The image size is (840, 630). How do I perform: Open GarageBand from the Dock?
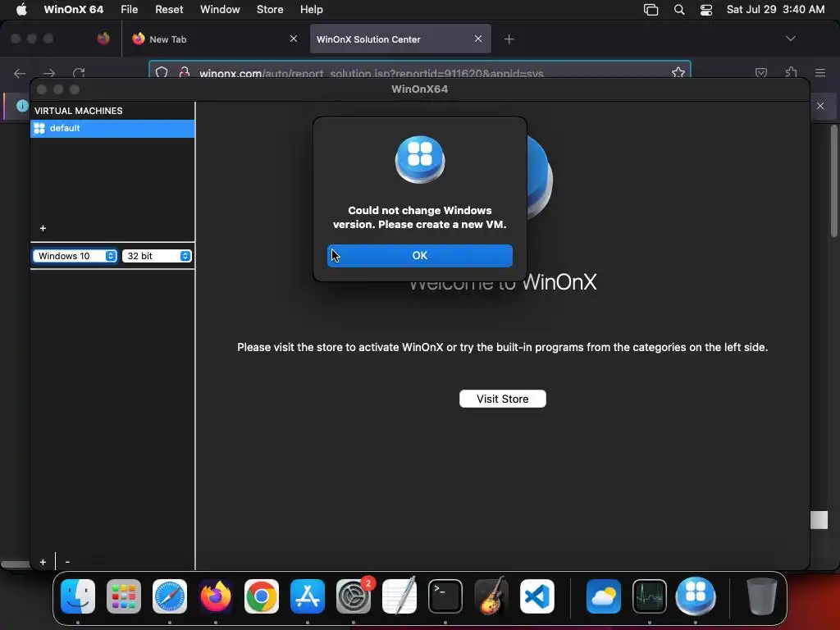click(x=491, y=596)
